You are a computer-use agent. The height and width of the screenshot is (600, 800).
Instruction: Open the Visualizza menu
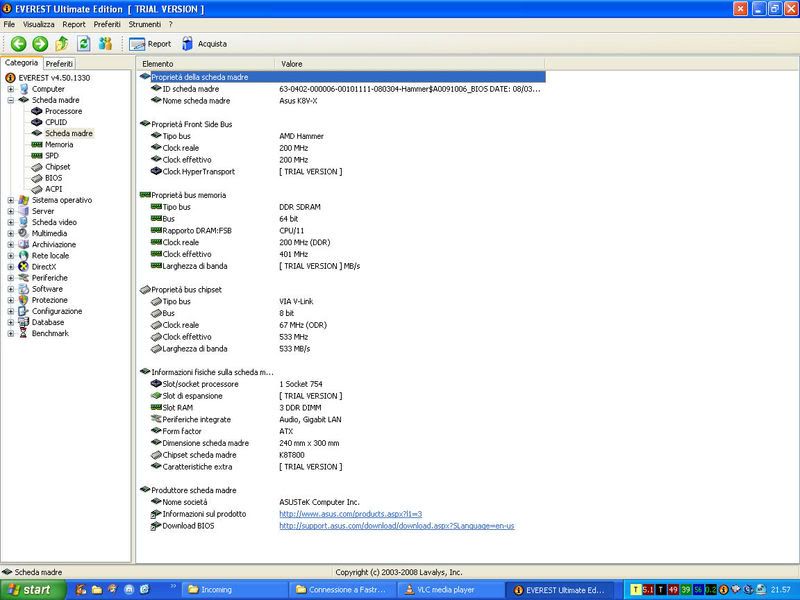[x=39, y=23]
